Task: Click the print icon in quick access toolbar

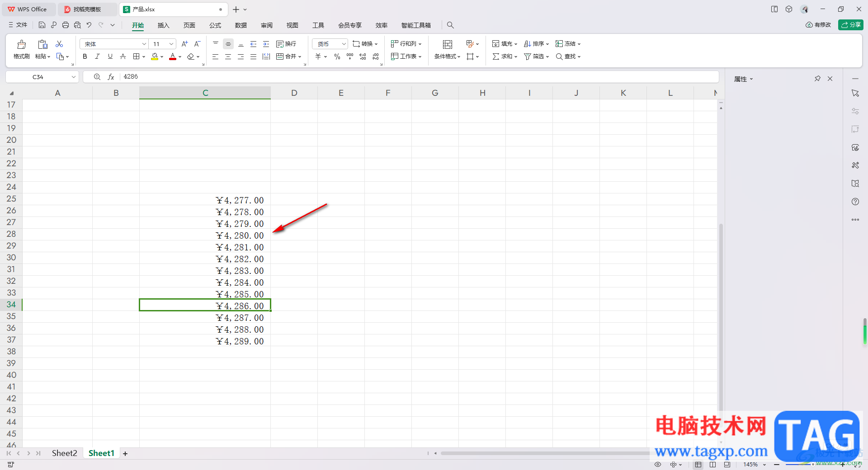Action: tap(66, 25)
